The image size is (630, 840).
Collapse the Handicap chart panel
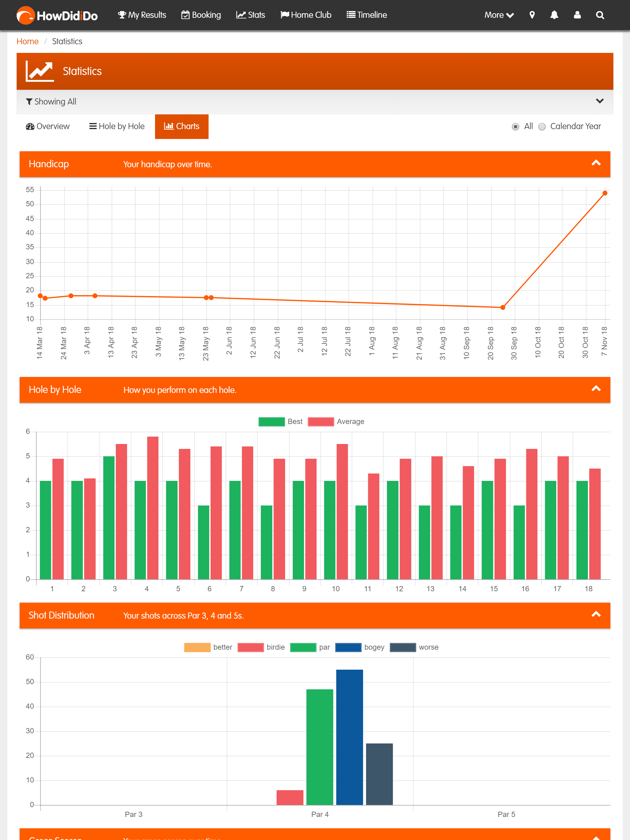coord(596,163)
